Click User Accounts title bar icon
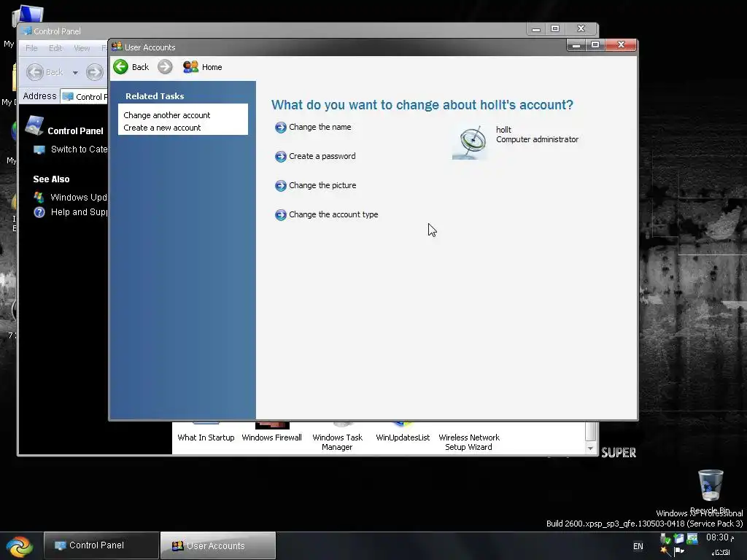This screenshot has height=560, width=747. click(117, 47)
